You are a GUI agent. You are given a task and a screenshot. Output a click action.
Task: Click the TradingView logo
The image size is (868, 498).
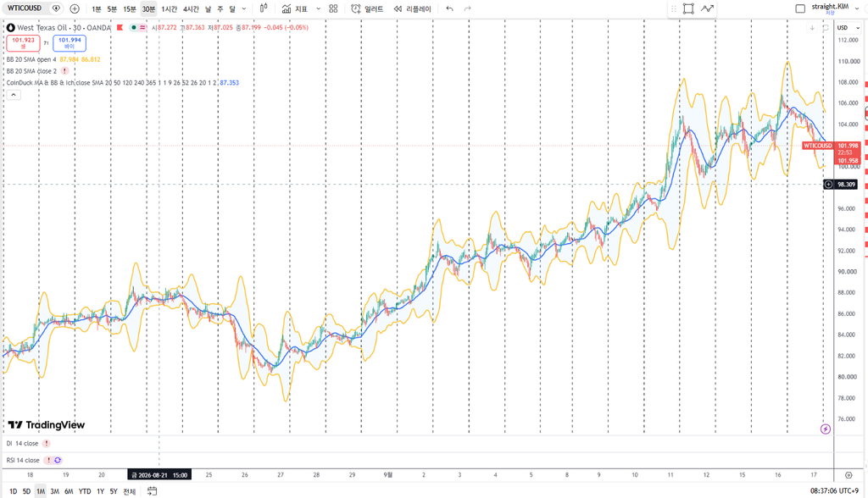(x=47, y=425)
